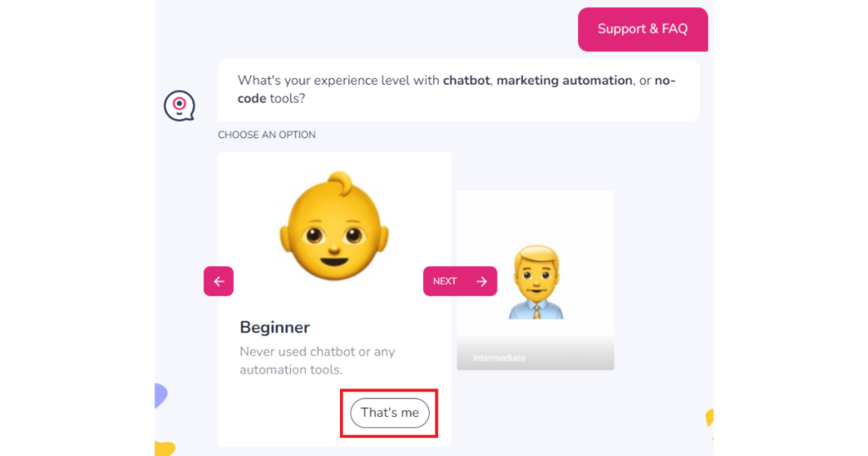The width and height of the screenshot is (868, 456).
Task: Open the Support & FAQ button
Action: tap(643, 29)
